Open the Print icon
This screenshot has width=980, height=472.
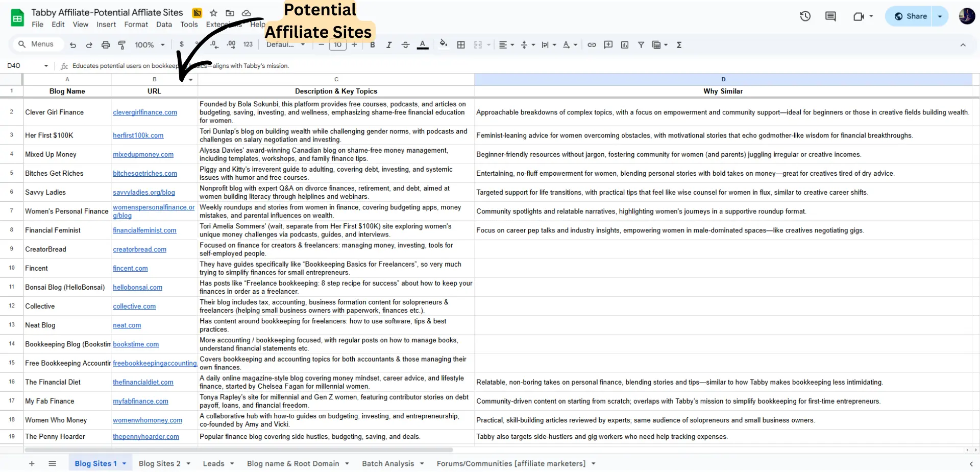(x=106, y=45)
